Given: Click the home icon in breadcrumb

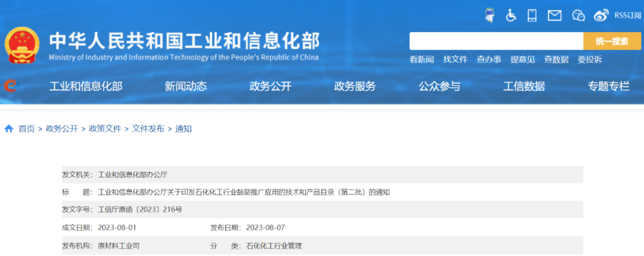Looking at the screenshot, I should point(8,129).
